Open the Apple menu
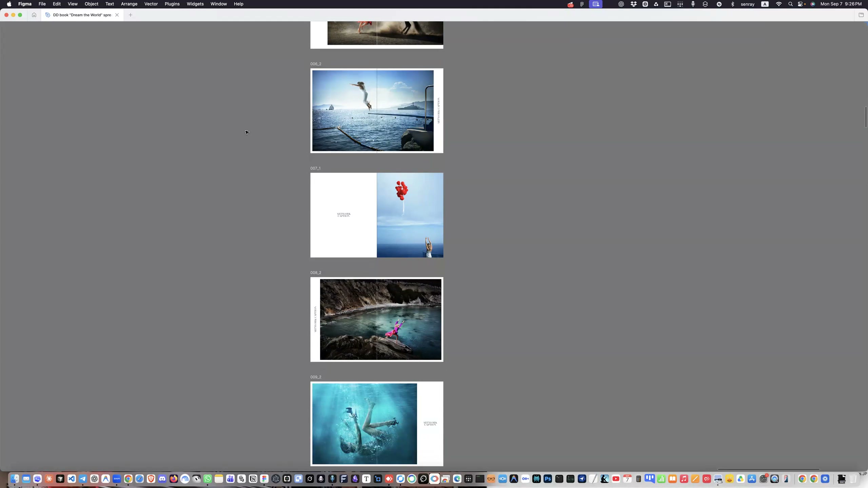This screenshot has width=868, height=488. pyautogui.click(x=9, y=4)
